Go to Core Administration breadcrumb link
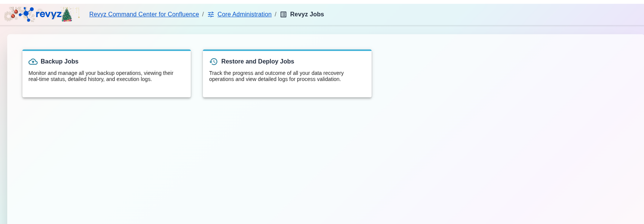 (244, 14)
